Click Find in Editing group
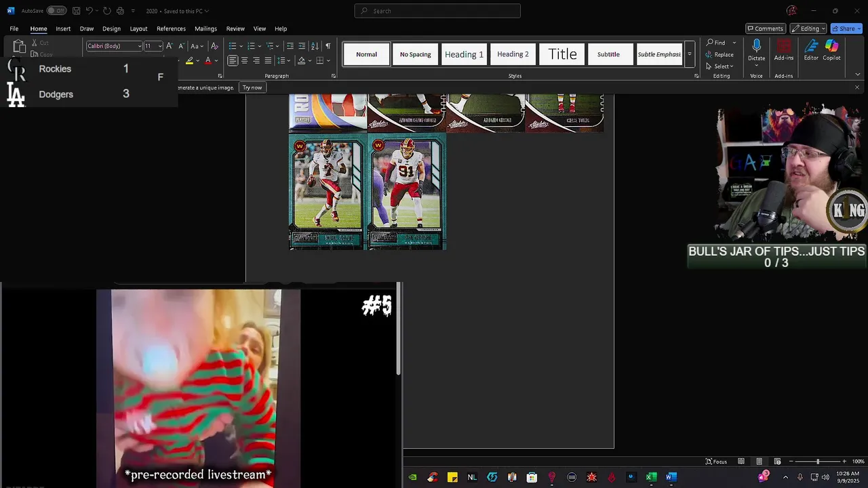The height and width of the screenshot is (488, 868). pyautogui.click(x=715, y=43)
